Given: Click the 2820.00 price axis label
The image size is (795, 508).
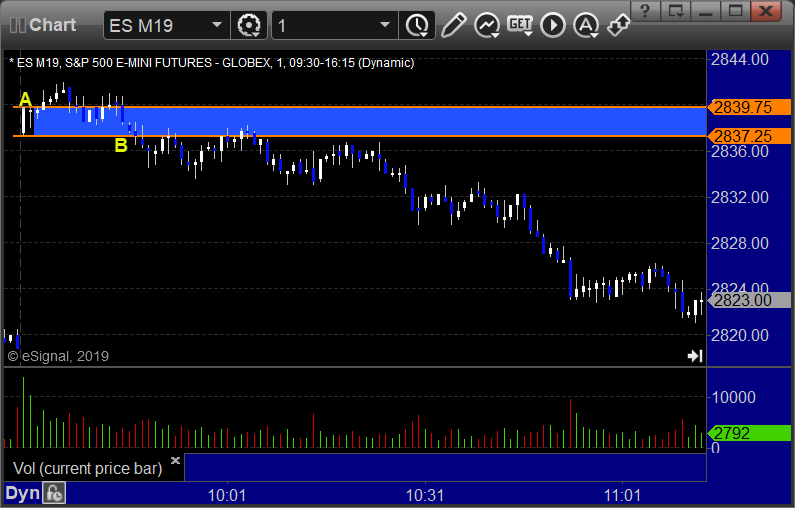Looking at the screenshot, I should 740,335.
